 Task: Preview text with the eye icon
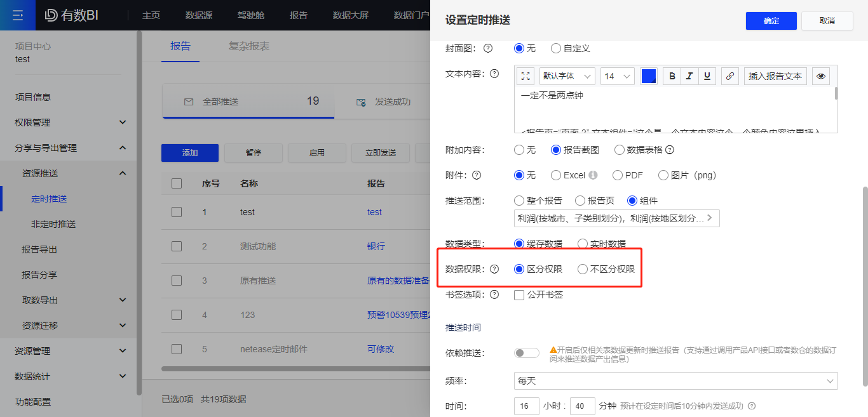click(x=820, y=76)
